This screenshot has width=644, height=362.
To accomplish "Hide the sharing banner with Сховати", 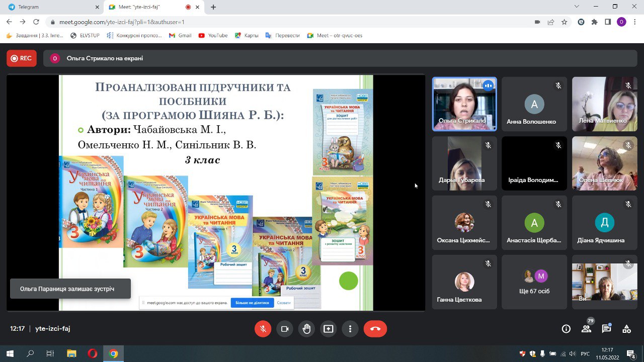I will 283,302.
